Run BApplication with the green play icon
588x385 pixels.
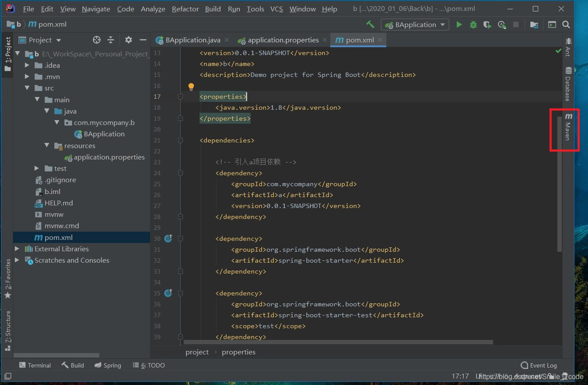click(459, 24)
